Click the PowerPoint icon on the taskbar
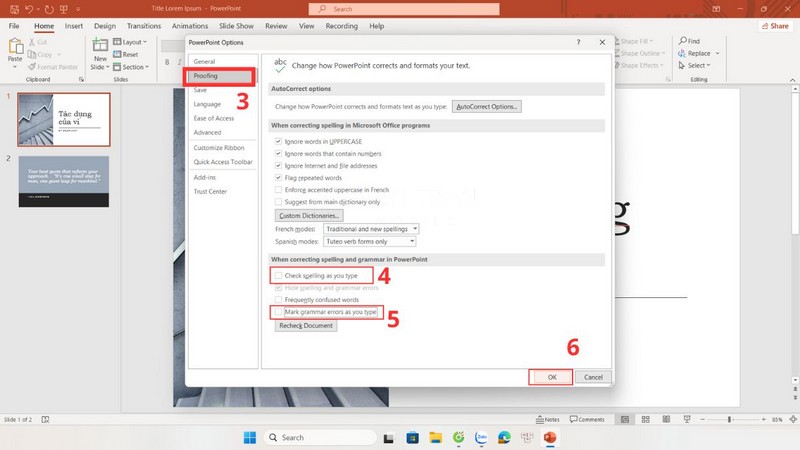This screenshot has width=800, height=450. point(550,437)
